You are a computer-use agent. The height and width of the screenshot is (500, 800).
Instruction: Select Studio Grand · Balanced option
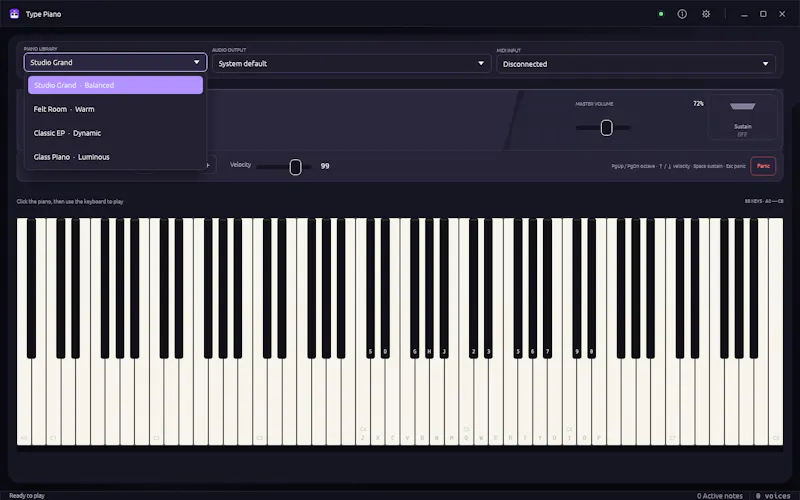click(x=115, y=85)
